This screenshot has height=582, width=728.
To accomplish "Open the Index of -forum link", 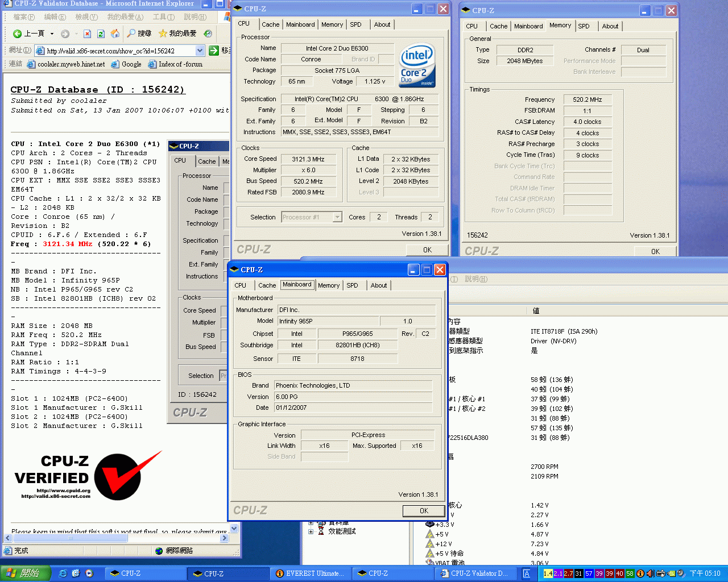I will [175, 64].
